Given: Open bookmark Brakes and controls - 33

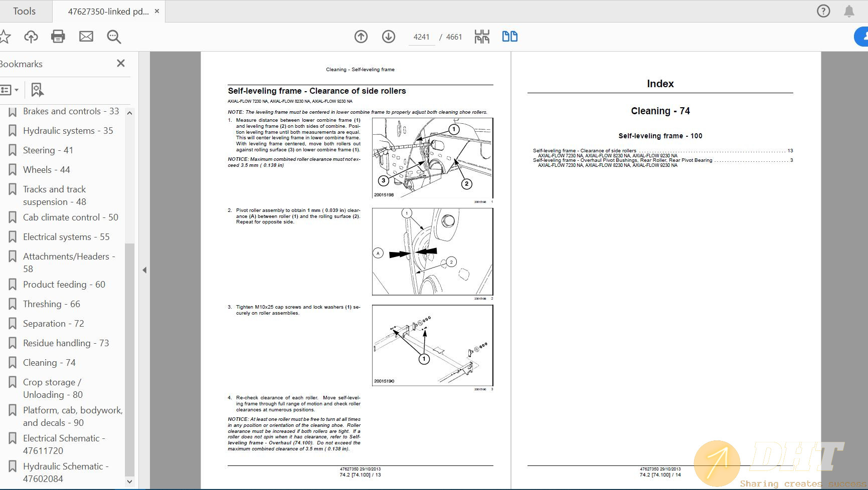Looking at the screenshot, I should [x=71, y=111].
